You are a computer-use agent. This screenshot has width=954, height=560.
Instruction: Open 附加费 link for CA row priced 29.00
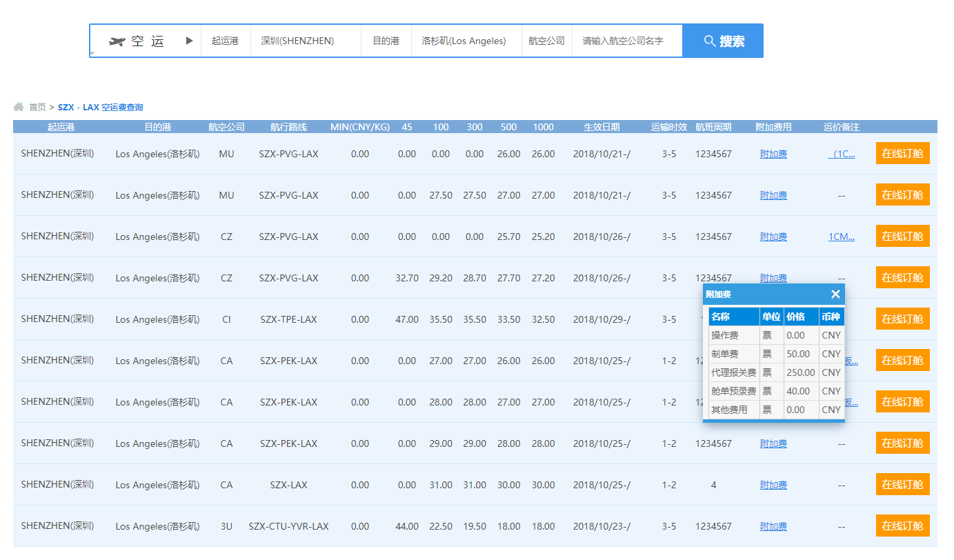773,443
